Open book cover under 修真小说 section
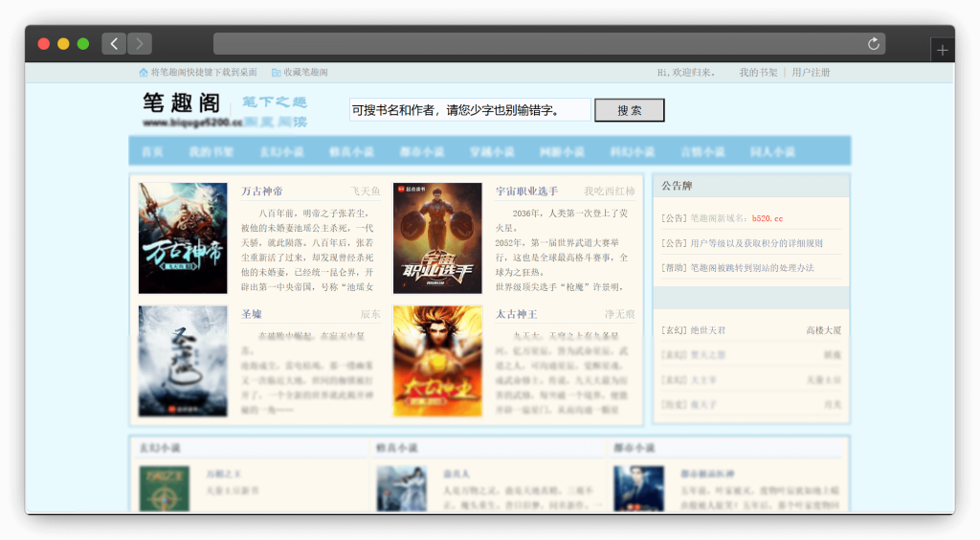This screenshot has width=980, height=540. click(402, 488)
